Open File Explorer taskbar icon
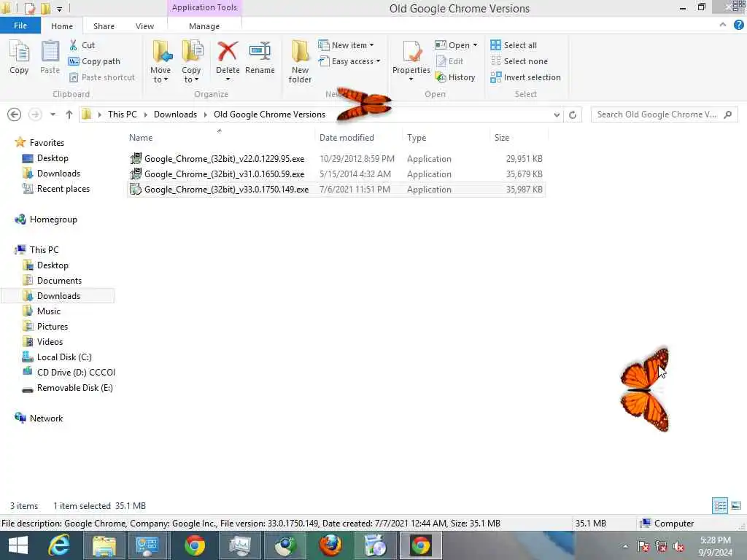Viewport: 747px width, 560px height. coord(104,545)
